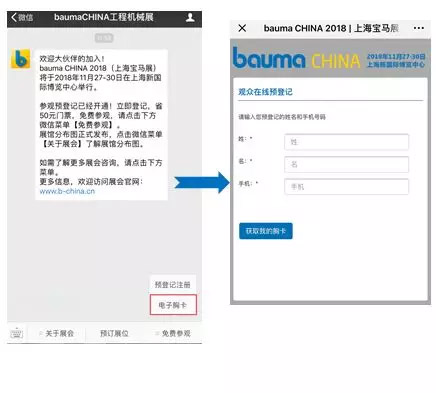This screenshot has width=436, height=393.
Task: Click the 获取我的胸卡 button
Action: click(266, 231)
